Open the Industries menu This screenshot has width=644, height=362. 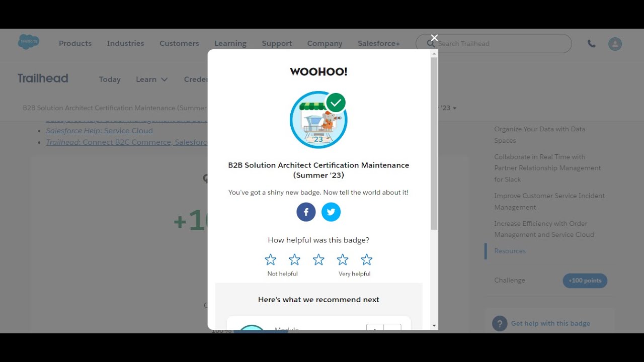tap(125, 44)
